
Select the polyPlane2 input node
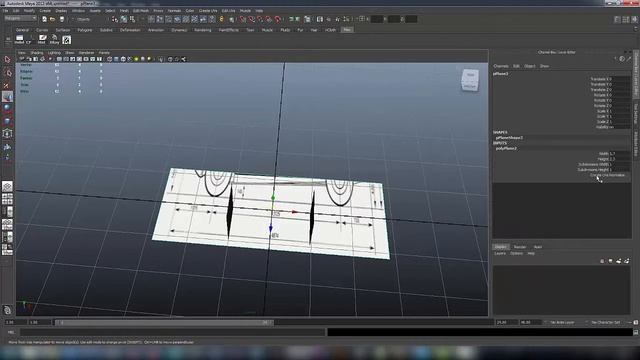506,149
